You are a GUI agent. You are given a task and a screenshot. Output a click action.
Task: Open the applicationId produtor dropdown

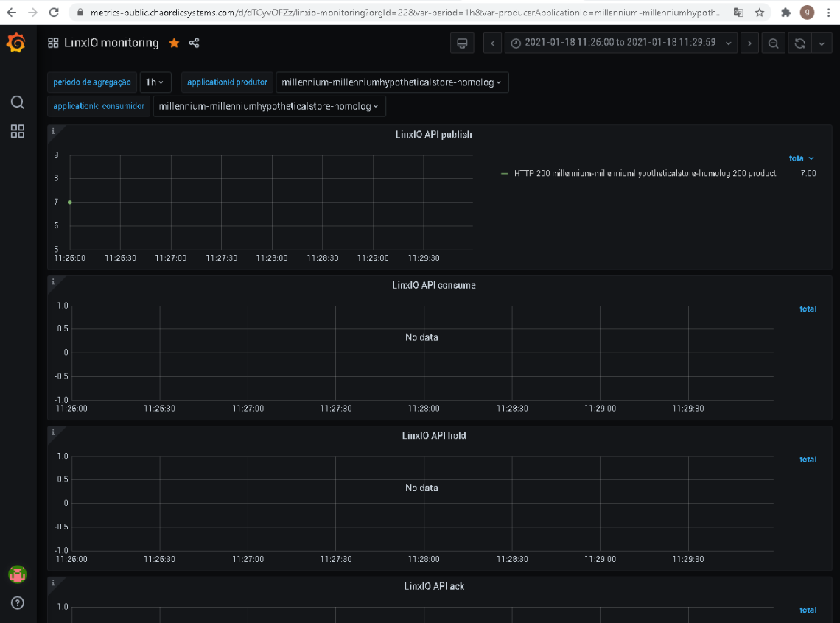coord(391,82)
